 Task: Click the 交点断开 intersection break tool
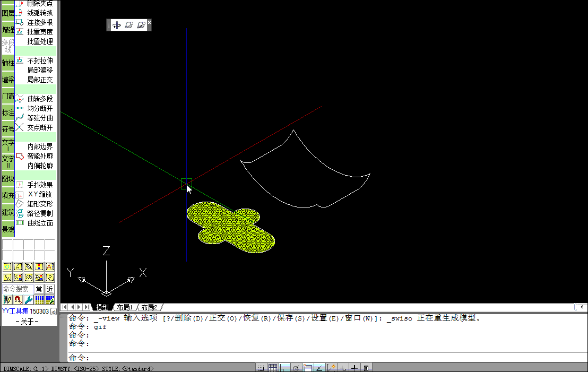pyautogui.click(x=40, y=127)
